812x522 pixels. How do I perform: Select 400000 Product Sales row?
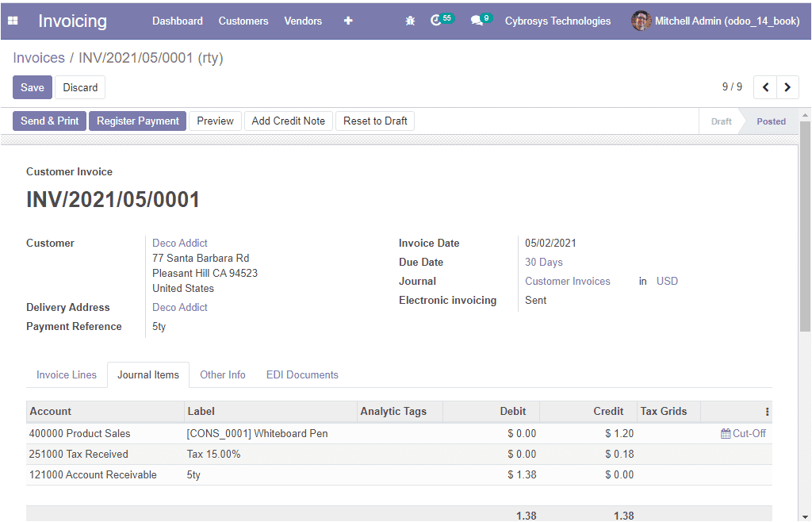coord(399,433)
